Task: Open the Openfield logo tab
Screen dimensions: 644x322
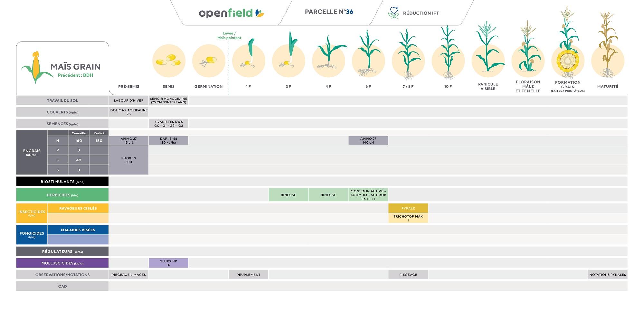Action: tap(231, 13)
